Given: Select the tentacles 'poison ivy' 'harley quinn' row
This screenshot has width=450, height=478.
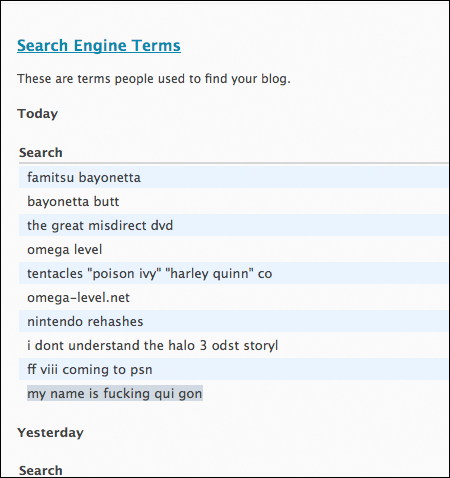Looking at the screenshot, I should coord(233,273).
